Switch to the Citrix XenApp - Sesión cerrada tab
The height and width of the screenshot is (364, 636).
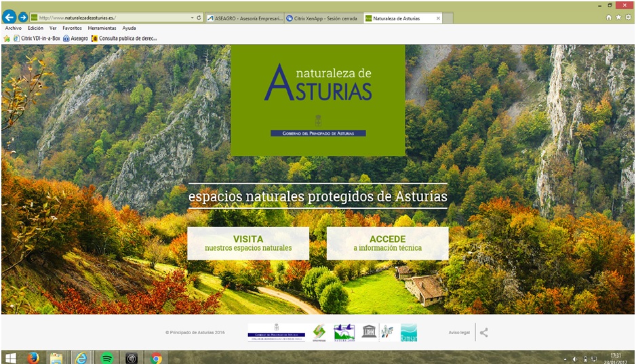click(323, 18)
